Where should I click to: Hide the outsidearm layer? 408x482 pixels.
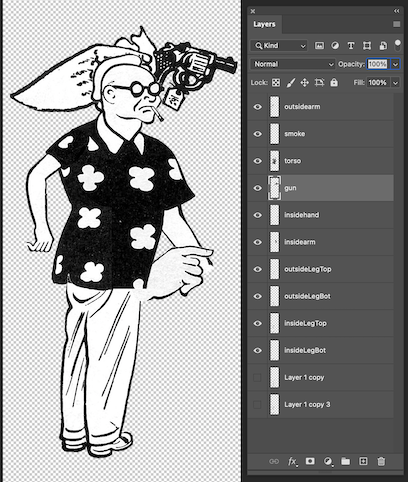tap(258, 107)
